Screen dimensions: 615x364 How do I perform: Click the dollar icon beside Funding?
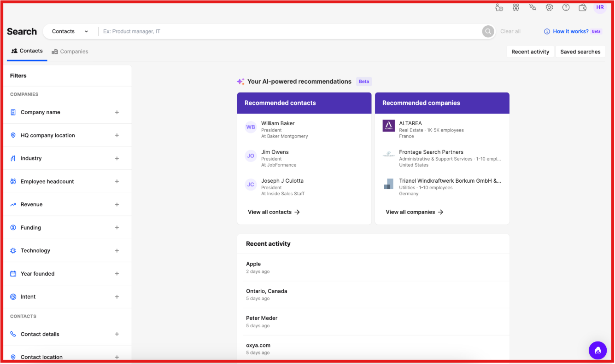tap(13, 227)
